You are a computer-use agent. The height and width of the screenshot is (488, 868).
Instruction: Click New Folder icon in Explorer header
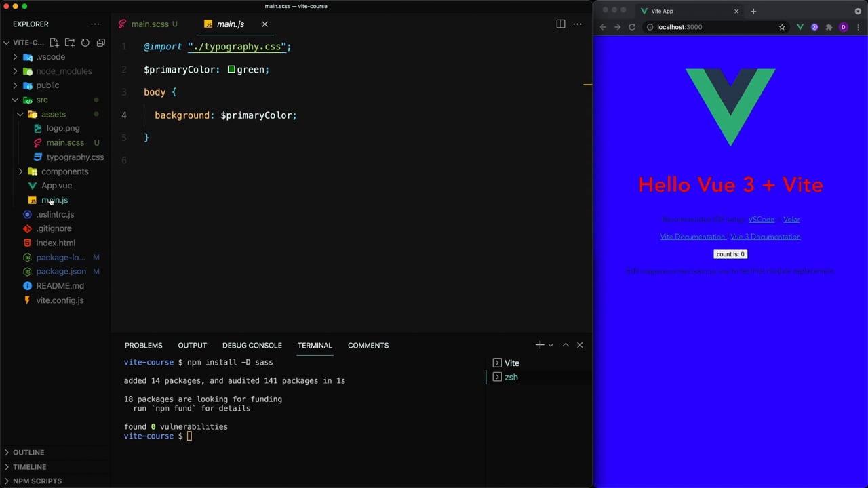(70, 43)
